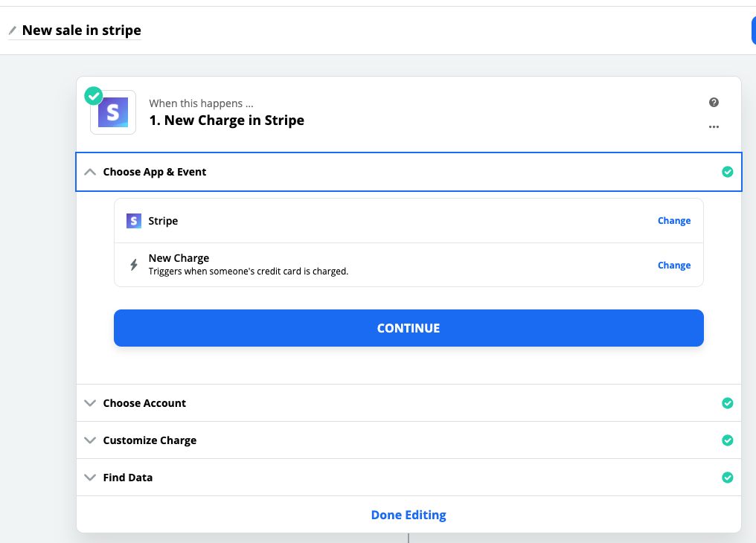Change the New Charge trigger event
Image resolution: width=756 pixels, height=543 pixels.
674,266
